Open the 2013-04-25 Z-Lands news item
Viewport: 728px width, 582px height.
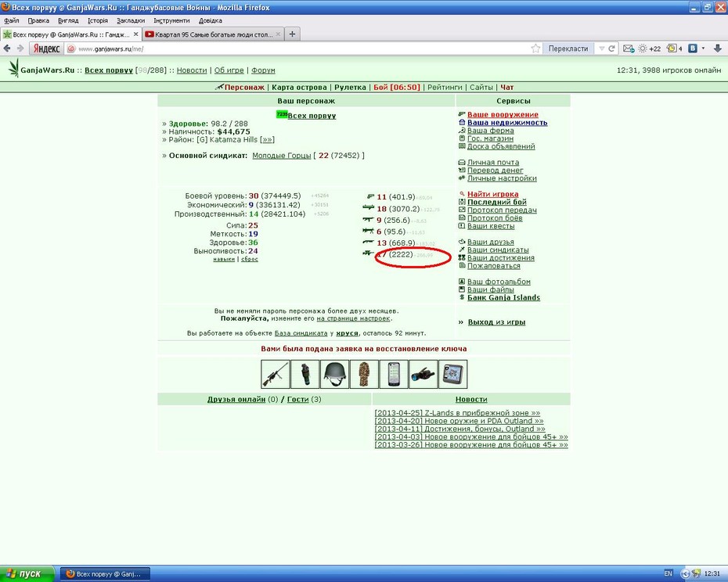tap(457, 412)
